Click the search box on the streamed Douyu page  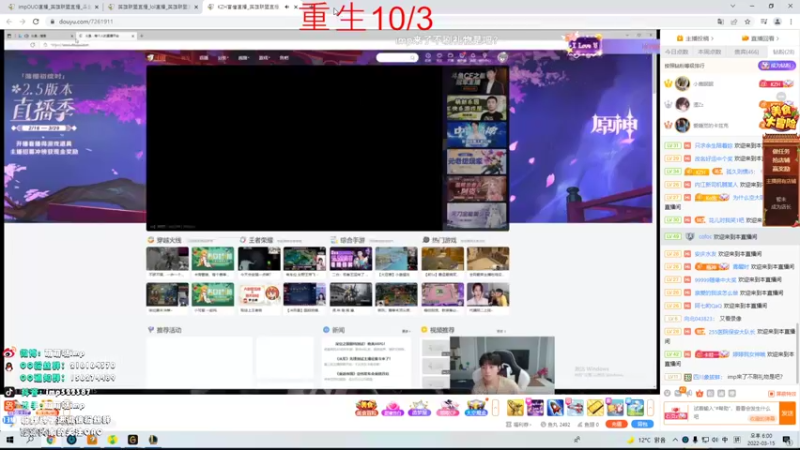(x=396, y=58)
